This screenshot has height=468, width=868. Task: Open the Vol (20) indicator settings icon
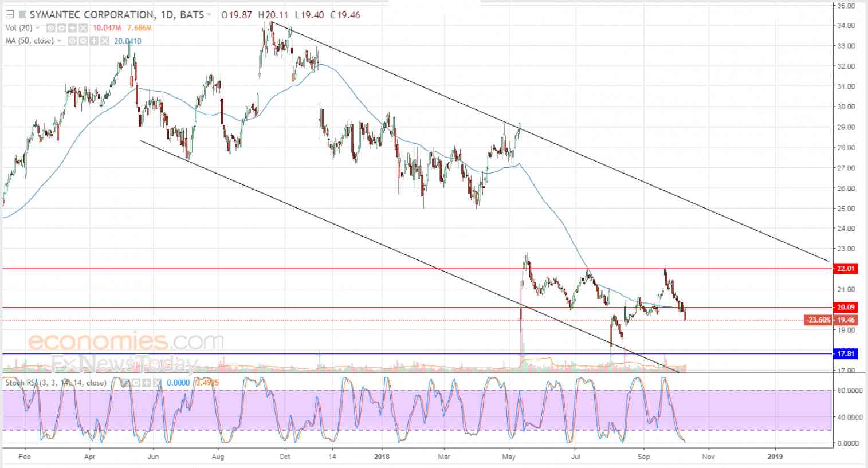[62, 28]
